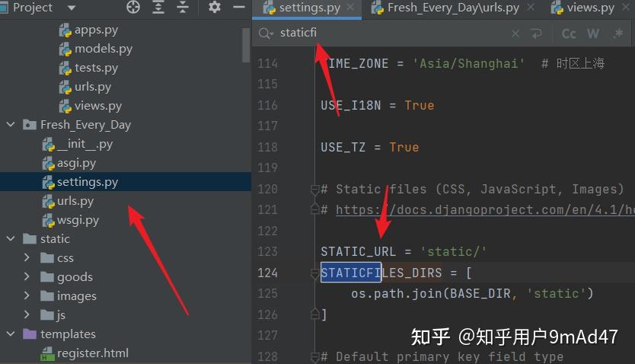Collapse the Fresh_Every_Day folder

(11, 124)
